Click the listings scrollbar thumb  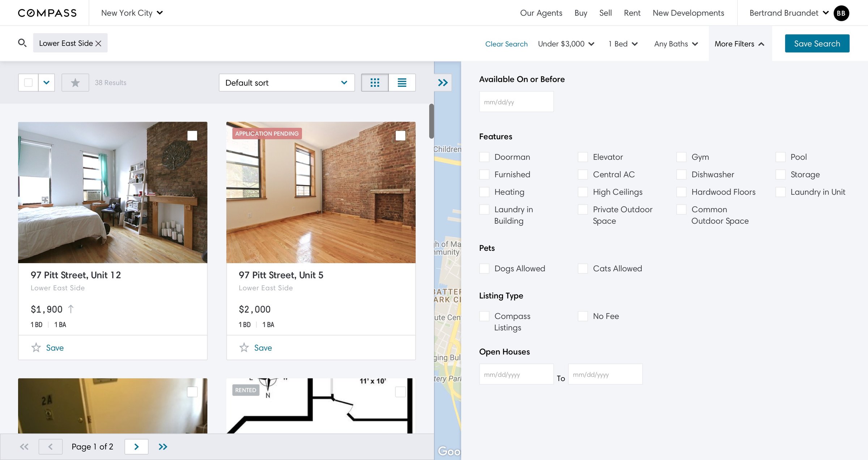point(431,121)
